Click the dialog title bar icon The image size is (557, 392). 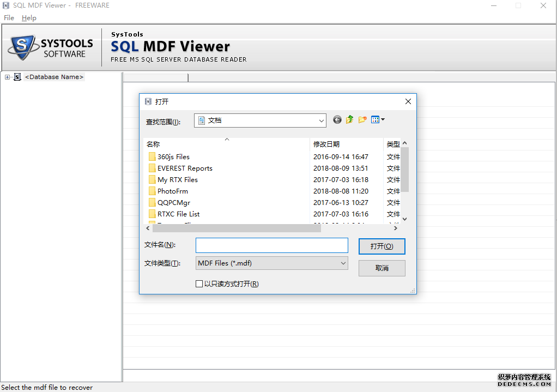coord(148,101)
